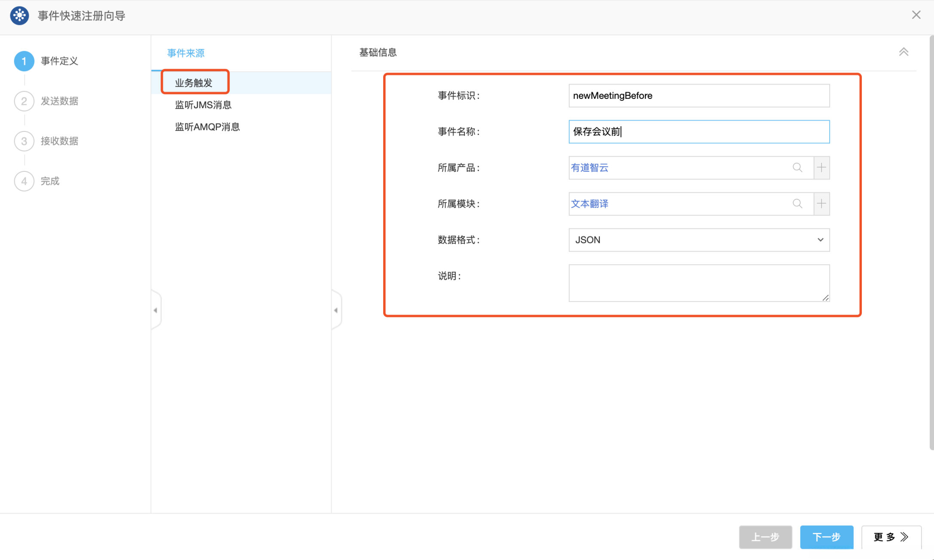The image size is (934, 560).
Task: Click the plus icon beside 所属产品
Action: click(821, 167)
